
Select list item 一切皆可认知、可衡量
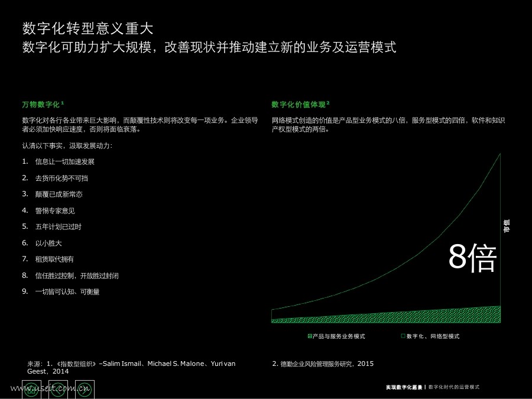(x=67, y=292)
